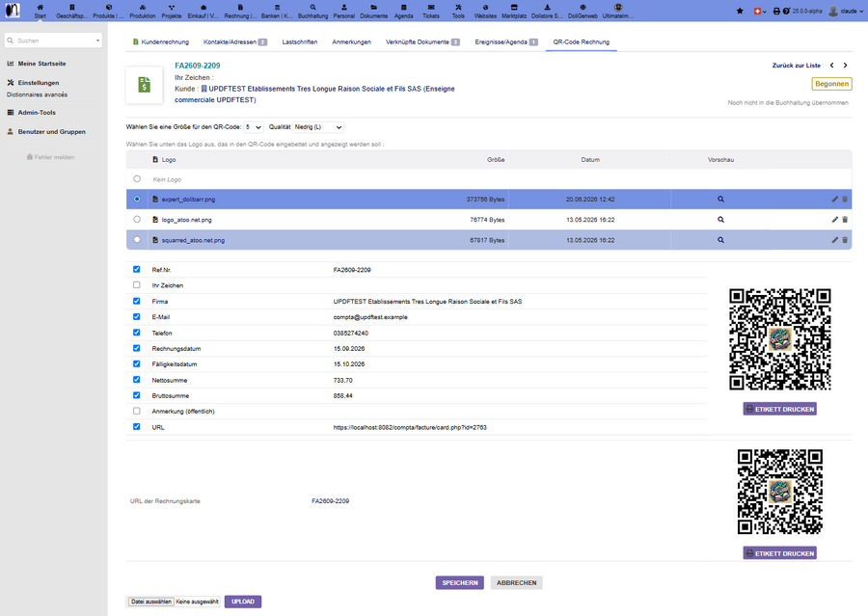Image resolution: width=868 pixels, height=616 pixels.
Task: Preview squarred_atoo.net.png with magnifier icon
Action: [720, 240]
